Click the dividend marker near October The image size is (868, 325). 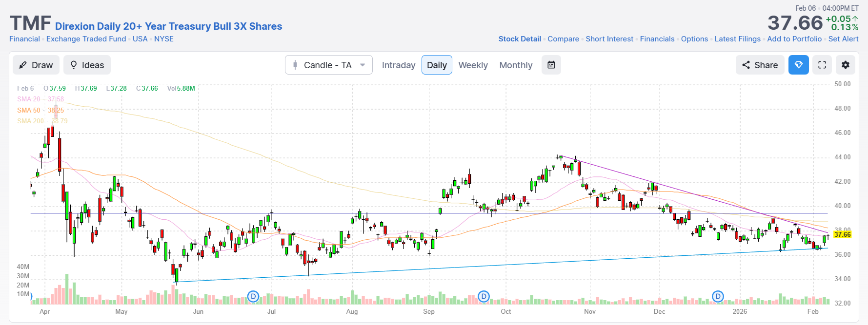tap(484, 296)
